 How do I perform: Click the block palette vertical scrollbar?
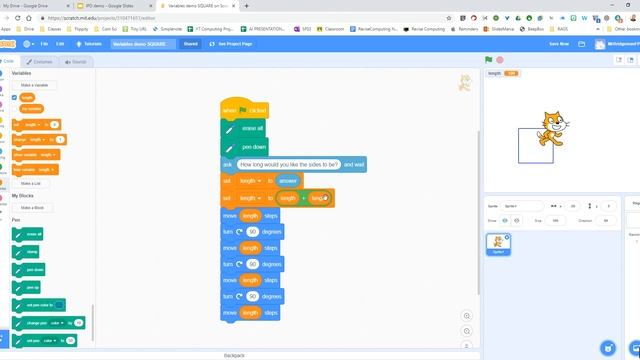click(x=93, y=322)
